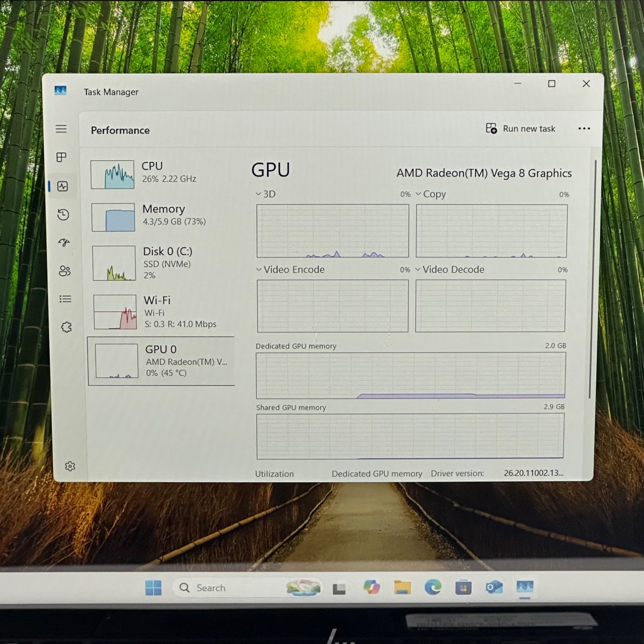
Task: Click the Memory mini graph thumbnail
Action: (113, 217)
